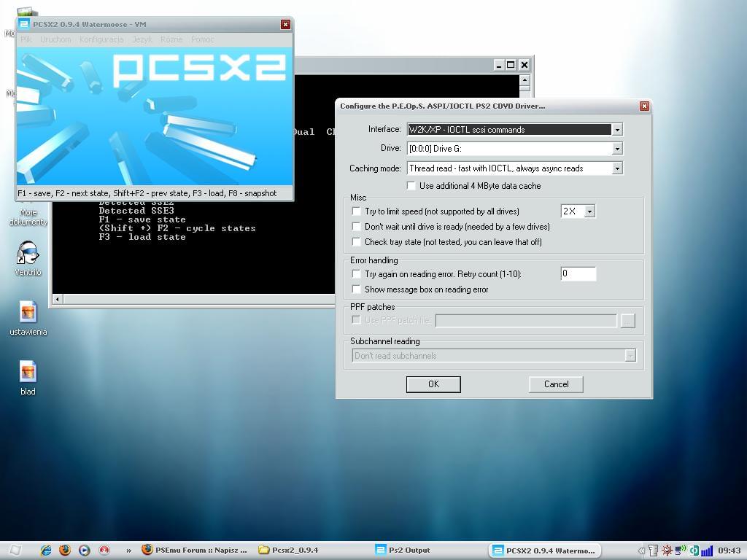Click the tray icon next to expand arrow
The height and width of the screenshot is (560, 747).
click(x=654, y=551)
